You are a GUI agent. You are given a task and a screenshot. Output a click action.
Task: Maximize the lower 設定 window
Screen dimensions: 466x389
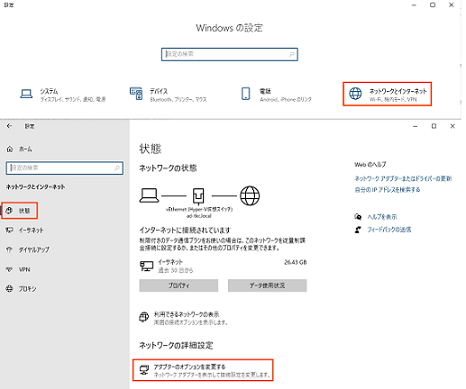tap(434, 126)
